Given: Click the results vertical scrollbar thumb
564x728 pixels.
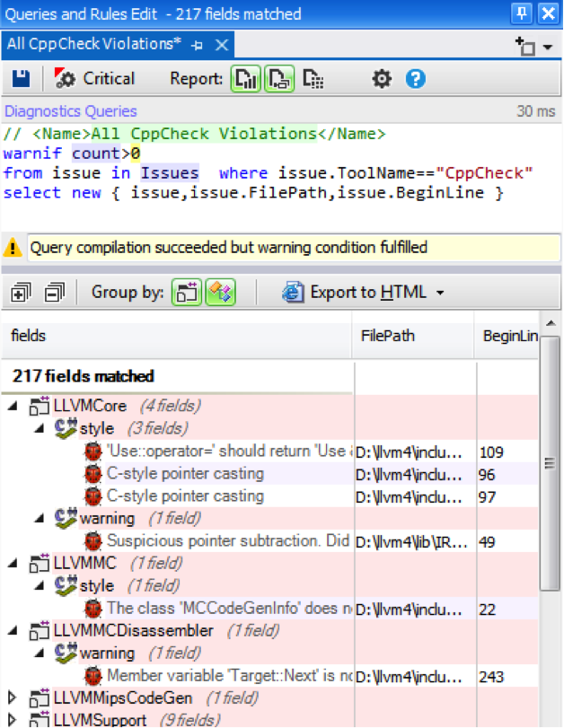Looking at the screenshot, I should (x=551, y=464).
